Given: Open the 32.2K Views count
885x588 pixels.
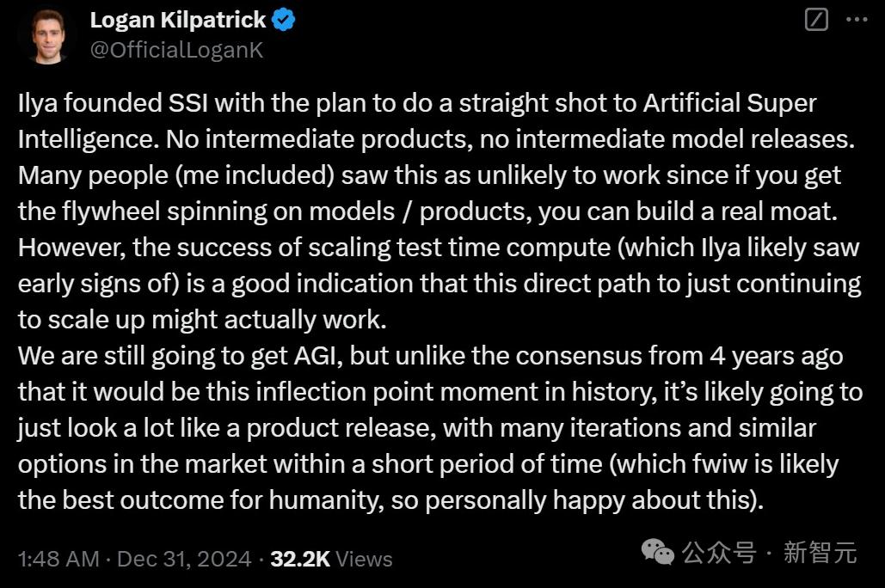Looking at the screenshot, I should pyautogui.click(x=331, y=560).
